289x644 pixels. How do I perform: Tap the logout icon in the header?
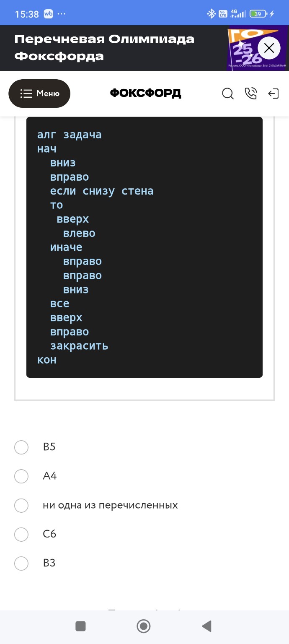pyautogui.click(x=274, y=94)
